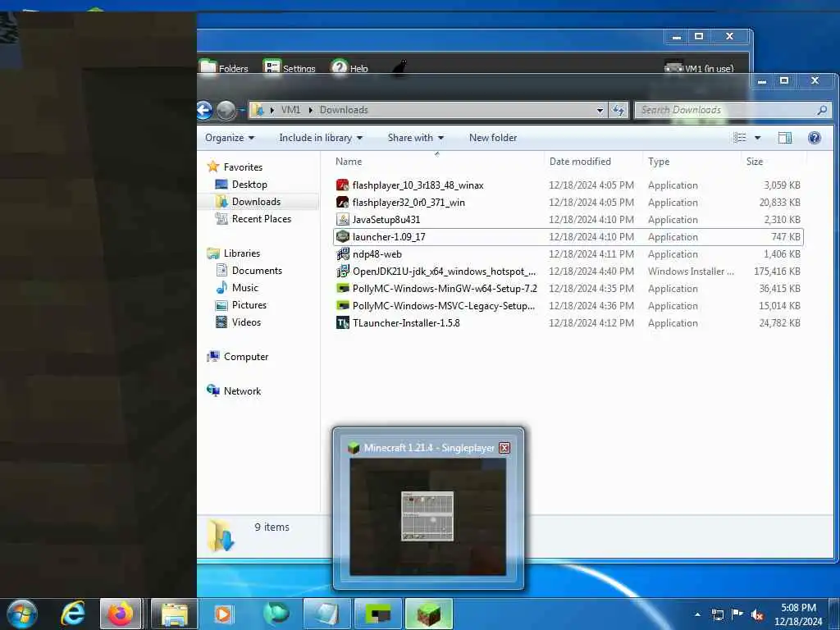The image size is (840, 630).
Task: Open the notepad-like taskbar app
Action: [327, 614]
